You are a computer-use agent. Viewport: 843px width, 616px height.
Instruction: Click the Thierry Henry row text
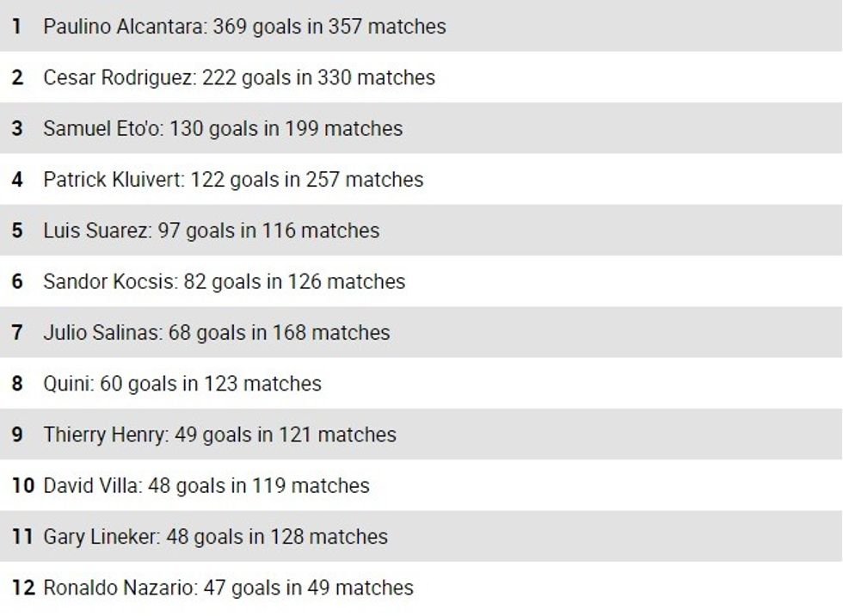point(219,434)
